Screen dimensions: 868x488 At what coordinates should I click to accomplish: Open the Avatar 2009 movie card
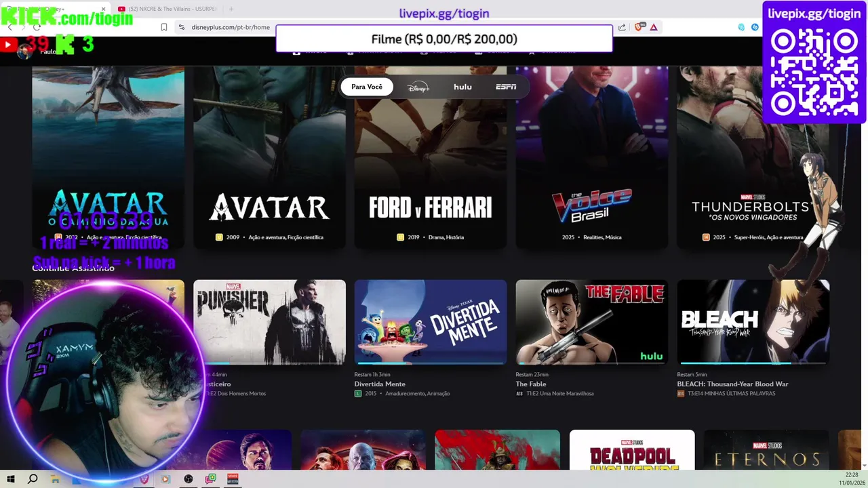click(x=270, y=157)
